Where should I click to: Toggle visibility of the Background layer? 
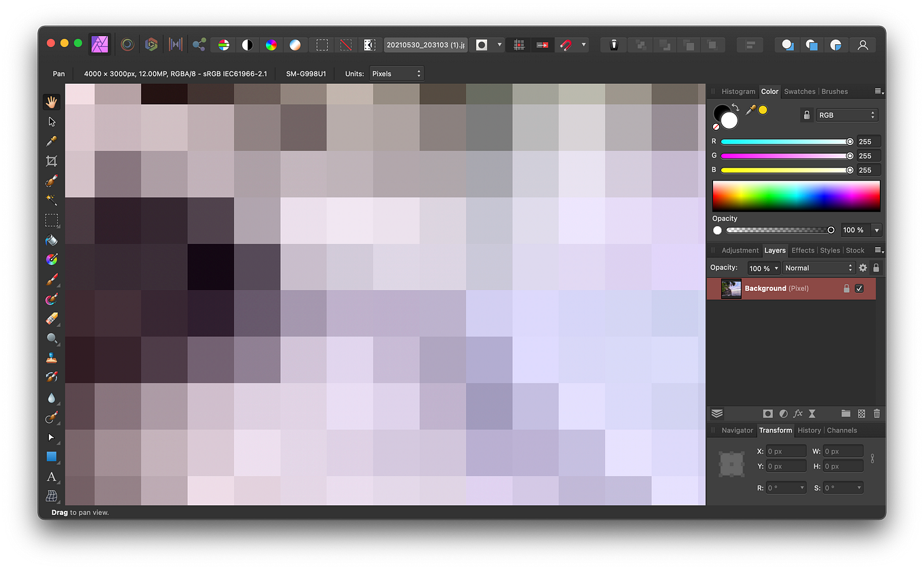pyautogui.click(x=859, y=288)
